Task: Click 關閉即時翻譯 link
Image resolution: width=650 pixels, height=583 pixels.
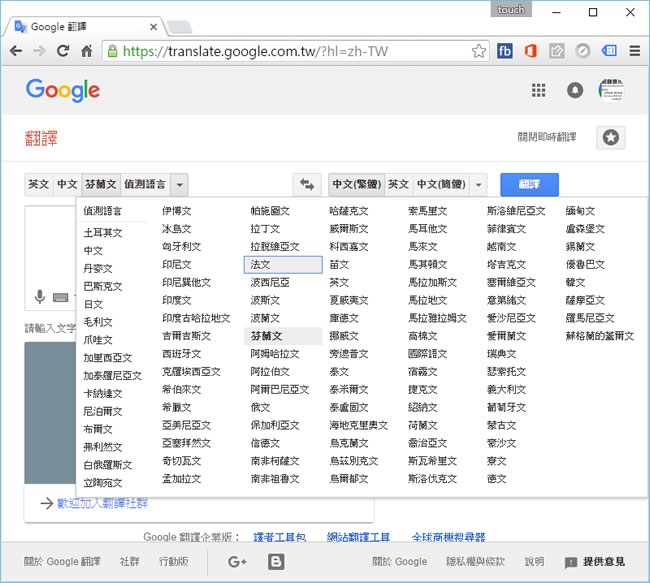Action: [x=546, y=137]
